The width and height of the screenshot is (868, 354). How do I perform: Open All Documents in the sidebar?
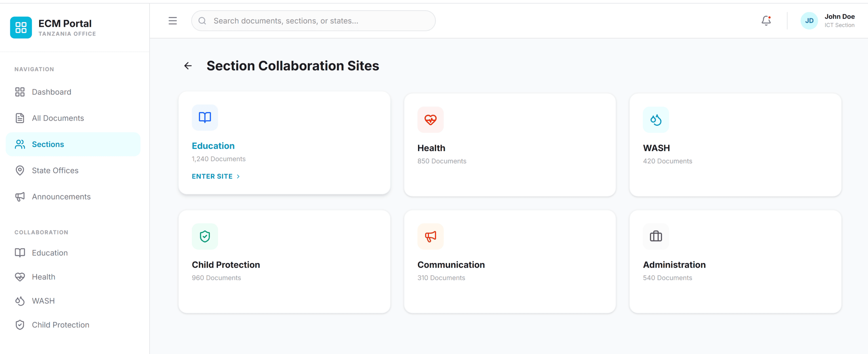click(x=58, y=118)
